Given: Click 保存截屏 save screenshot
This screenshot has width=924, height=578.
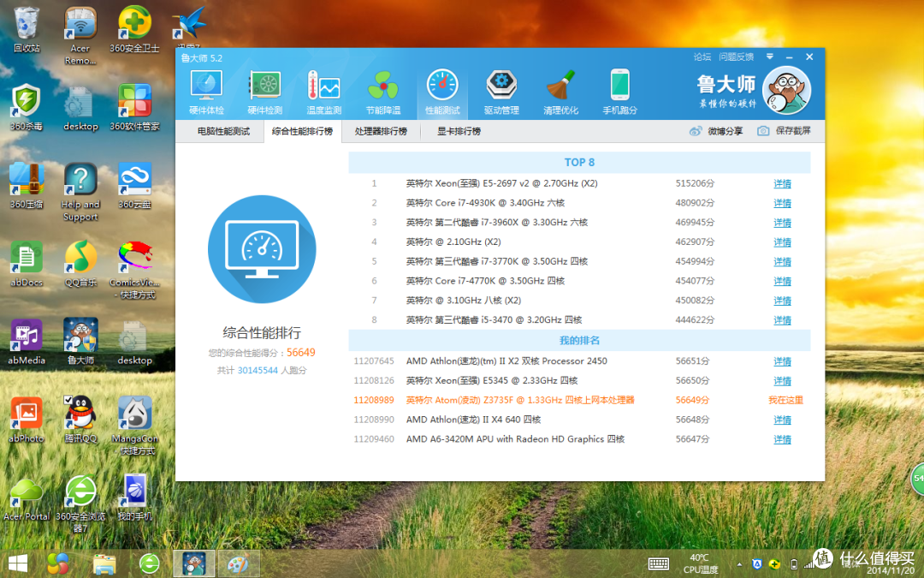Looking at the screenshot, I should (x=785, y=131).
